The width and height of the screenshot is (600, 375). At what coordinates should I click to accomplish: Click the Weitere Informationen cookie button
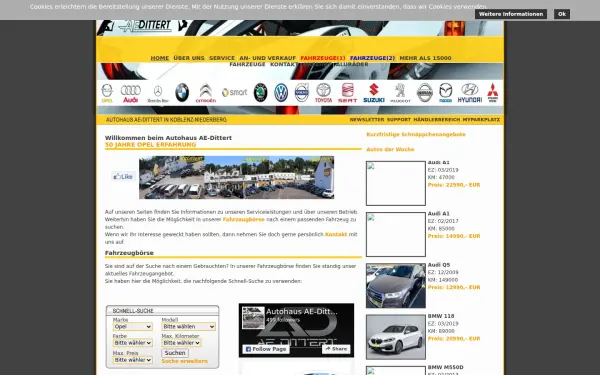coord(511,14)
